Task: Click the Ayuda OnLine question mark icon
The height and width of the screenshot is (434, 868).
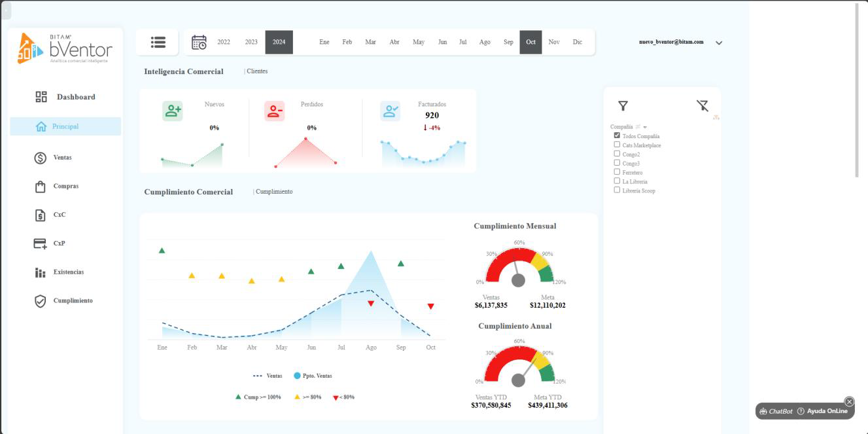Action: (801, 411)
